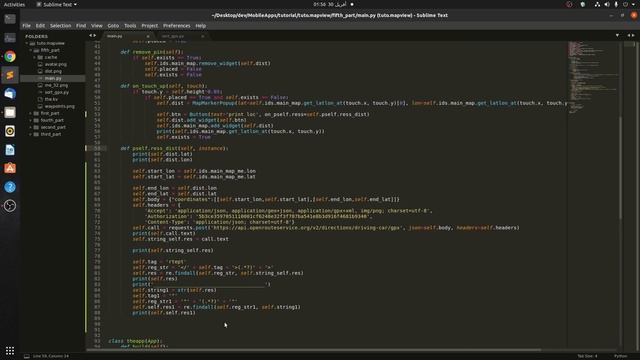Viewport: 640px width, 360px height.
Task: Expand the third_part folder arrow
Action: coord(31,134)
